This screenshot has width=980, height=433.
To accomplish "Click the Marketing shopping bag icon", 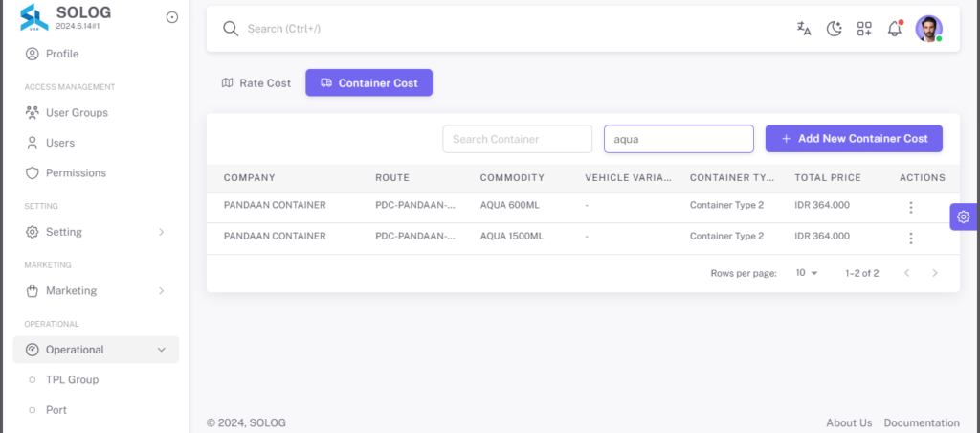I will 32,290.
